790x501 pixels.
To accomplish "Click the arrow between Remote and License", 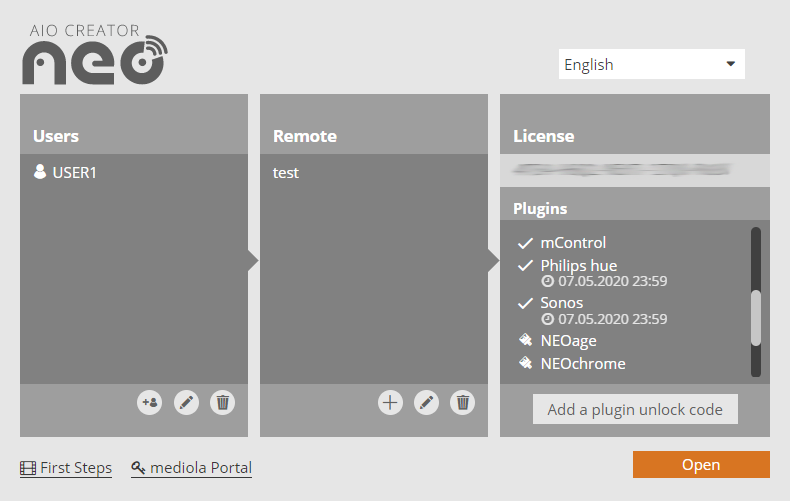I will point(493,261).
